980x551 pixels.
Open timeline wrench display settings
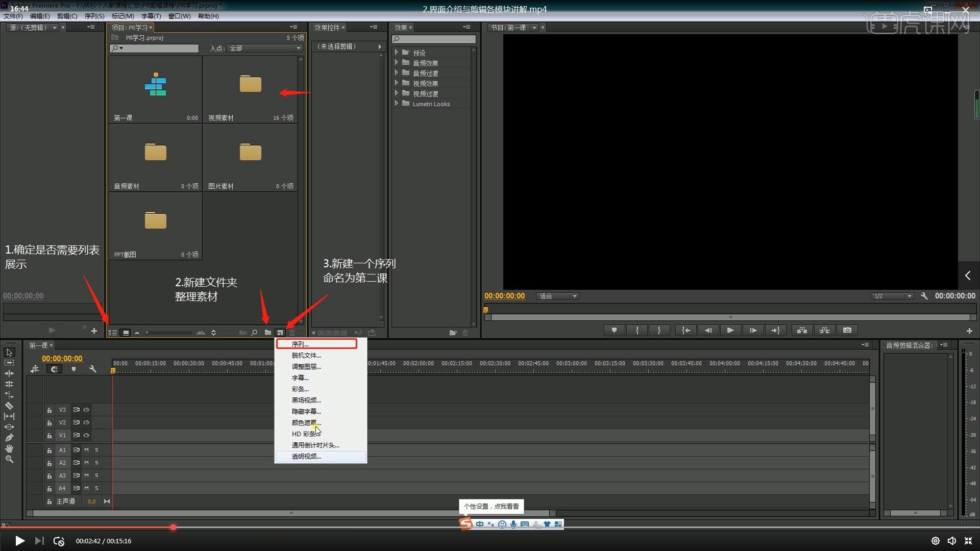click(92, 369)
